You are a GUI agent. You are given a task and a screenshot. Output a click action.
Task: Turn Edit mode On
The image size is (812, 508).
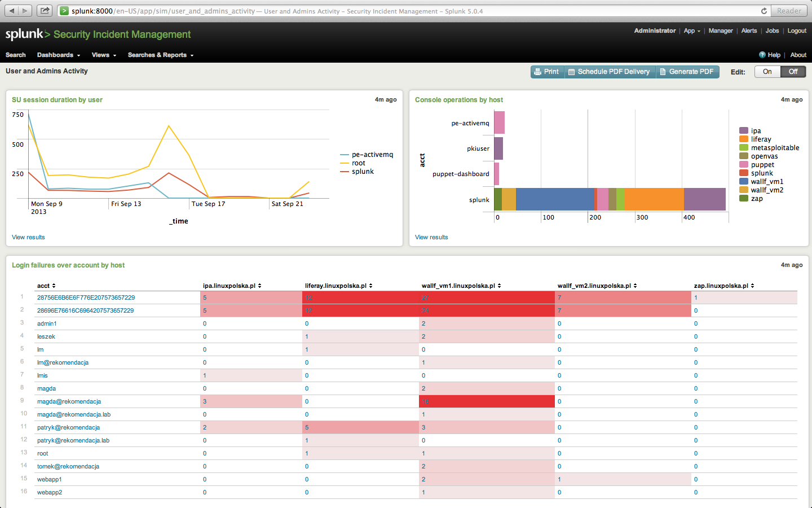coord(767,72)
